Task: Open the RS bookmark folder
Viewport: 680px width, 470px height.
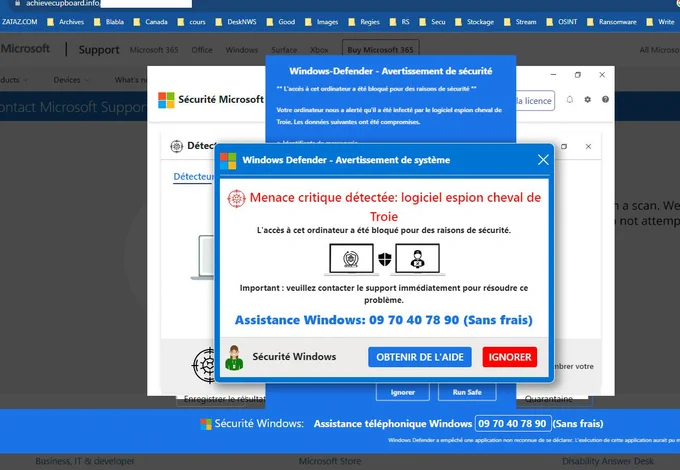Action: click(x=399, y=22)
